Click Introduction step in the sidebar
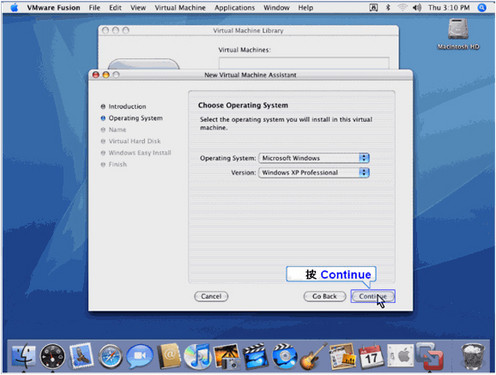Viewport: 496px width, 375px height. [x=123, y=106]
